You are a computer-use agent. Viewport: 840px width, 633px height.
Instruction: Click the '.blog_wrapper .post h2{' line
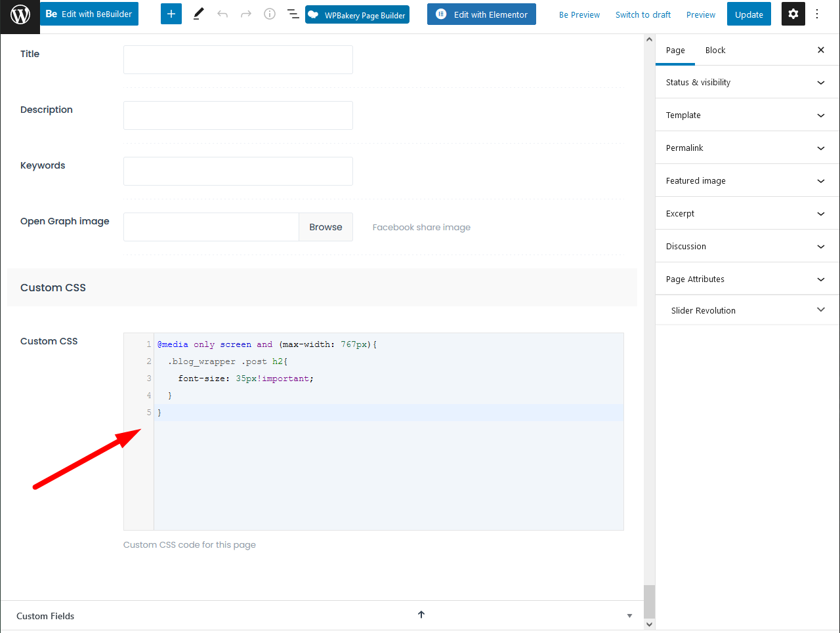pos(228,361)
